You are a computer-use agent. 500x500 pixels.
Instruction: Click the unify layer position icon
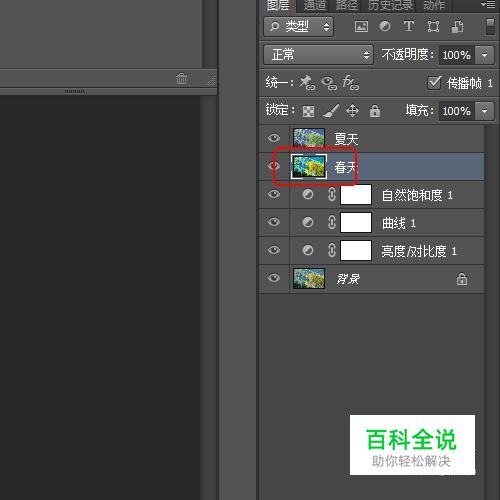click(x=307, y=82)
